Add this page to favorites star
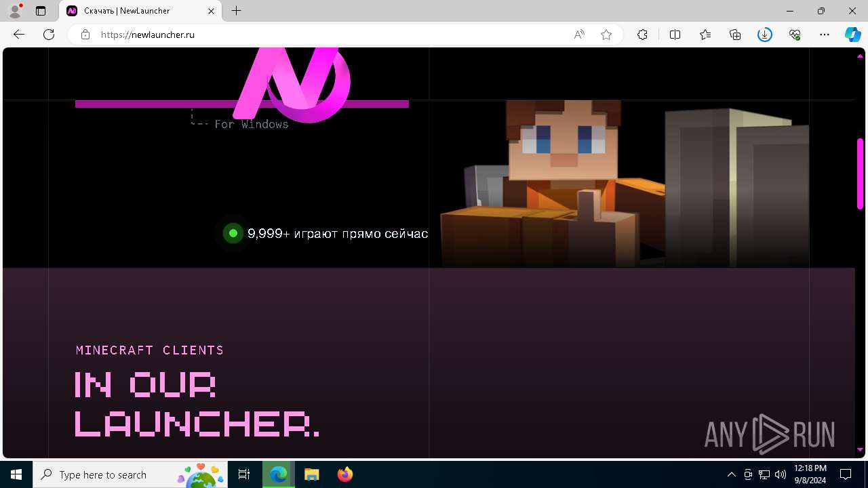 [606, 35]
